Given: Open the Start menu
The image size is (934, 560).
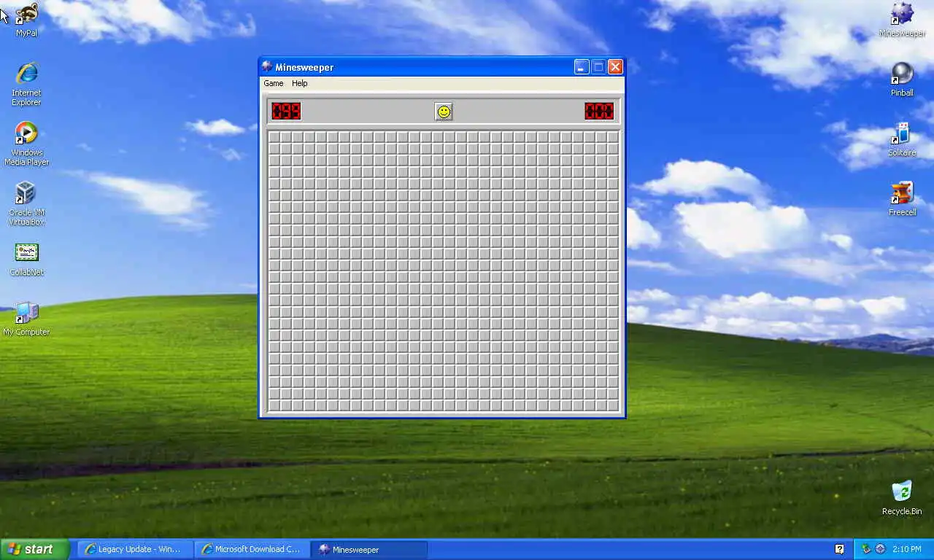Looking at the screenshot, I should pyautogui.click(x=35, y=549).
